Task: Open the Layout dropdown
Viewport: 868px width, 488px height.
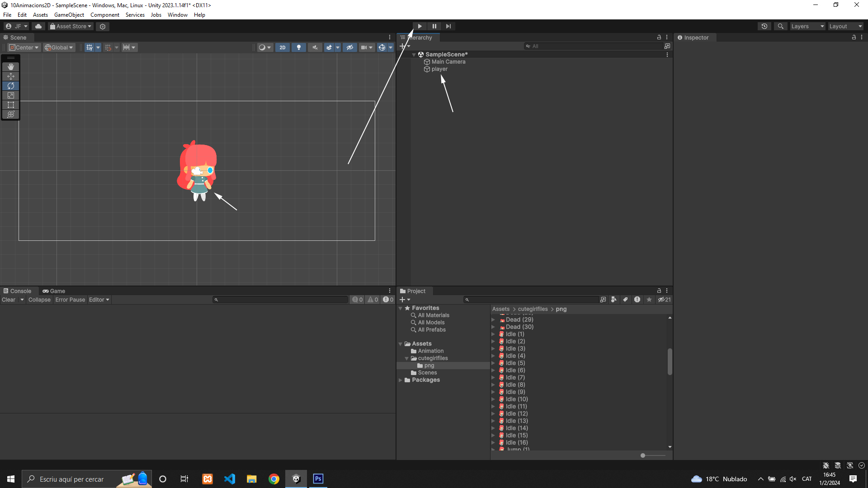Action: (845, 26)
